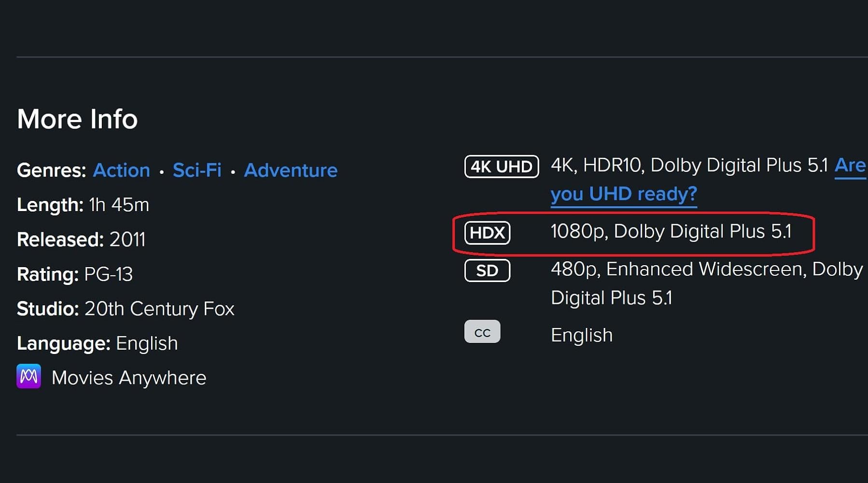The image size is (868, 483).
Task: Click the Released 2011 line
Action: click(x=81, y=240)
